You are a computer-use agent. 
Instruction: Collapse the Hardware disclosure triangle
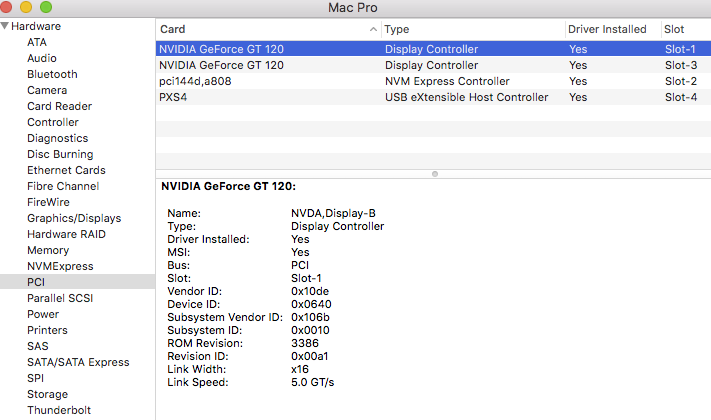pos(6,26)
